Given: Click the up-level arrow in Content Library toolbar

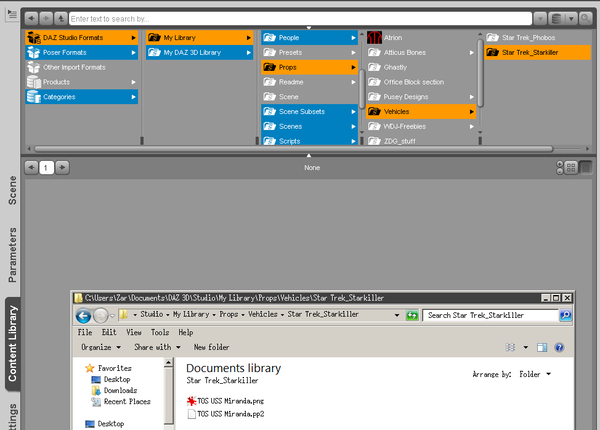Looking at the screenshot, I should point(60,18).
